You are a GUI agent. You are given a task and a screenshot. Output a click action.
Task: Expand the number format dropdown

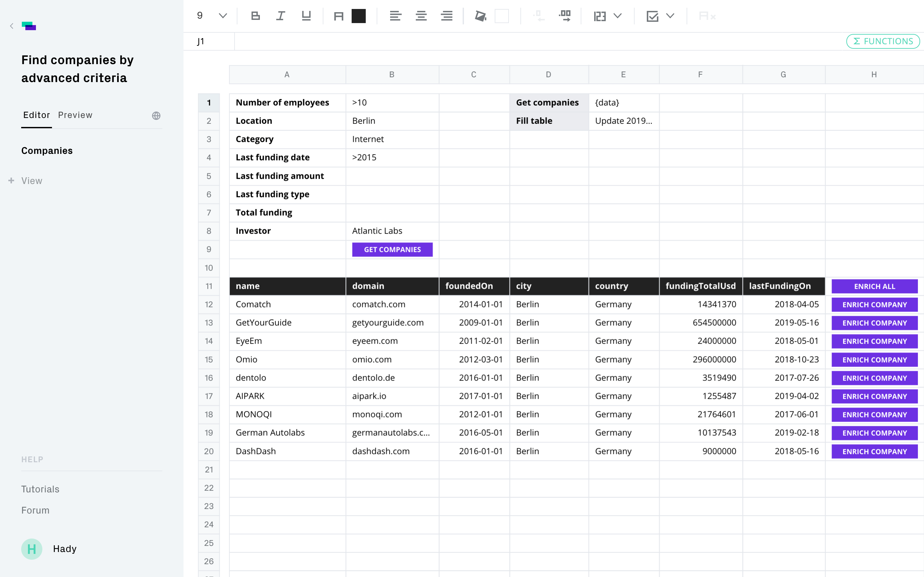pos(617,16)
